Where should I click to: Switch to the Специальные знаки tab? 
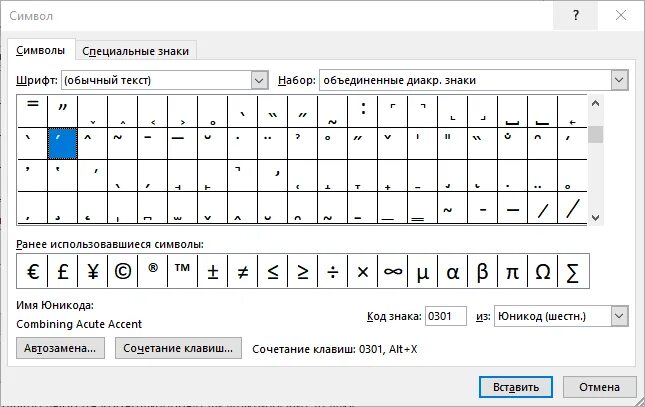(136, 51)
